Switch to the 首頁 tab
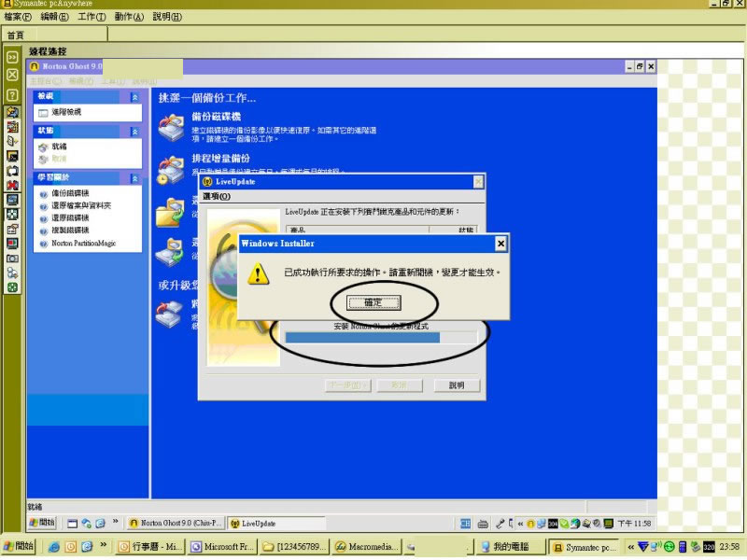The height and width of the screenshot is (560, 747). click(x=15, y=35)
